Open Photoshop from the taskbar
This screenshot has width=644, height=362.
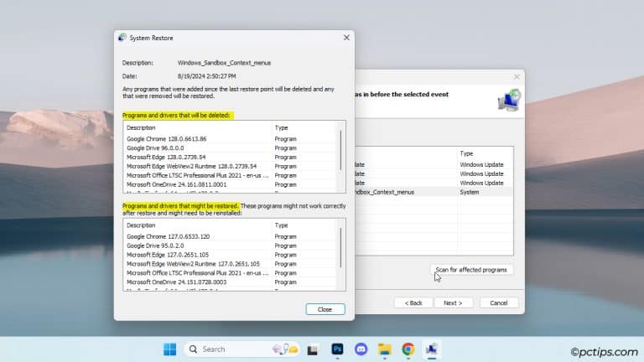tap(337, 349)
